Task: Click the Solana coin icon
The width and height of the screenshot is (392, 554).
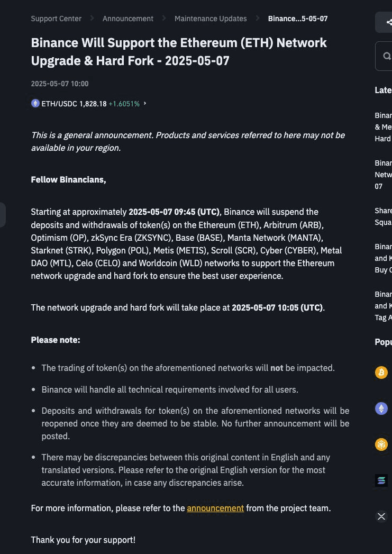Action: pyautogui.click(x=381, y=480)
